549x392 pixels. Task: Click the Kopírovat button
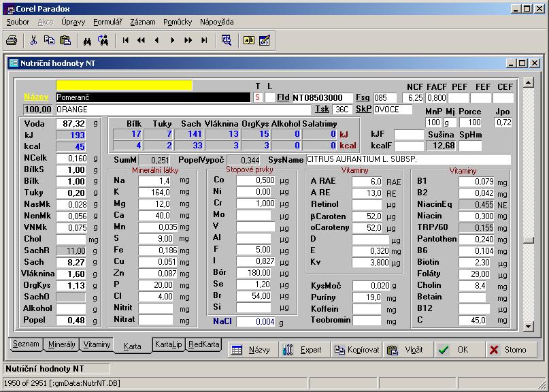click(356, 350)
